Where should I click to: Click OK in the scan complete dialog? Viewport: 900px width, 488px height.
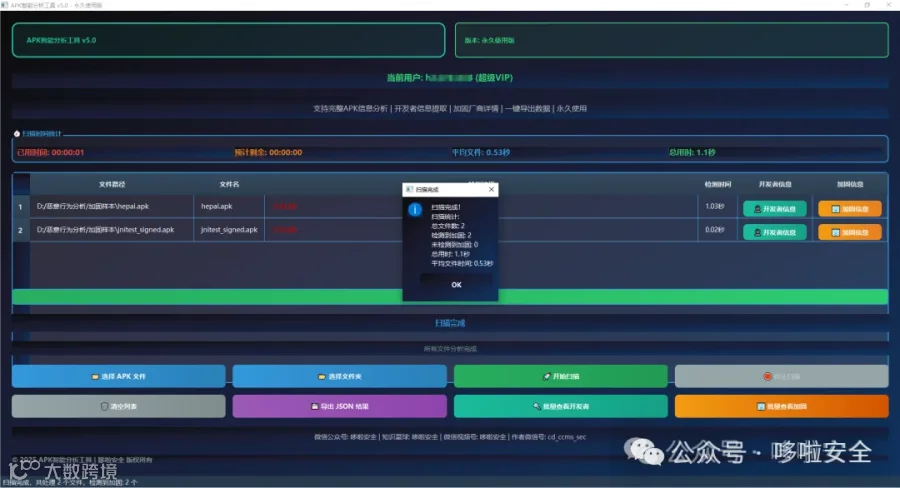coord(456,285)
